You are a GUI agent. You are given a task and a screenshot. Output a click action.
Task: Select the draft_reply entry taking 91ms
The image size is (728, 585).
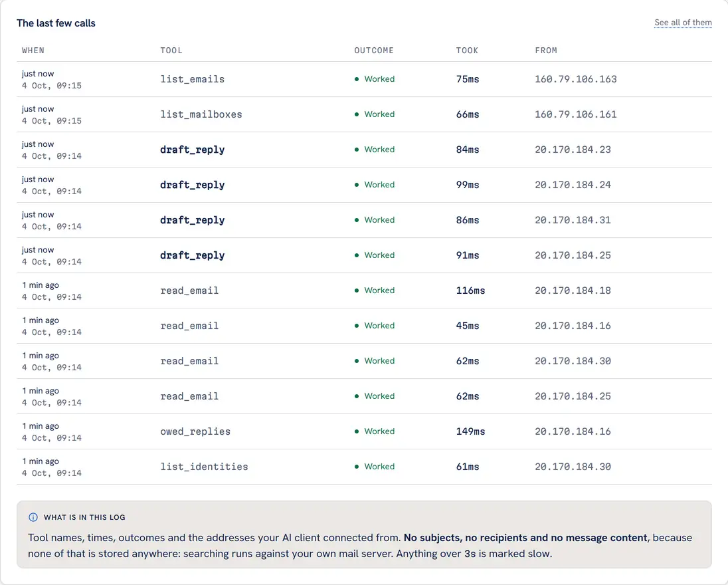pos(192,255)
